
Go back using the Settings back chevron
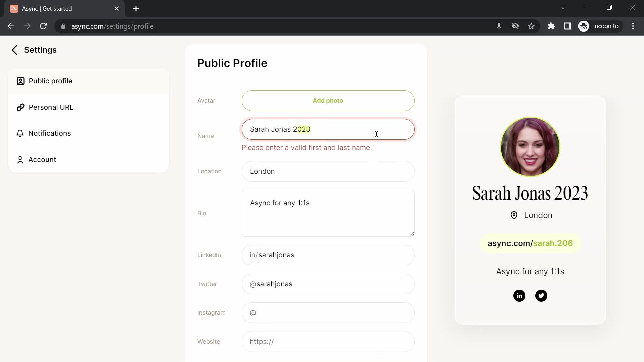14,50
